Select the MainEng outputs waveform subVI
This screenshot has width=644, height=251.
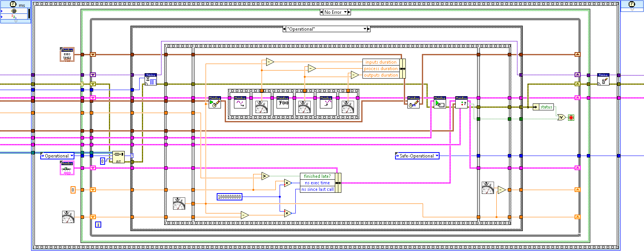pyautogui.click(x=326, y=102)
